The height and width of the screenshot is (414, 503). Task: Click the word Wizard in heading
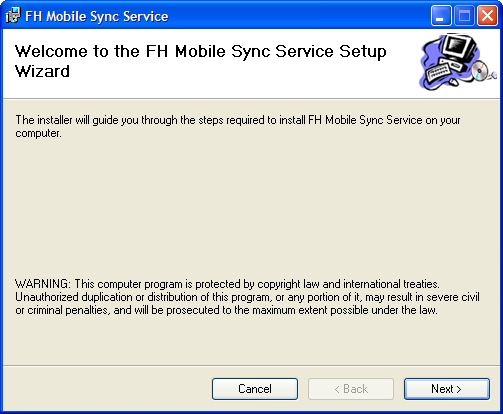(42, 71)
